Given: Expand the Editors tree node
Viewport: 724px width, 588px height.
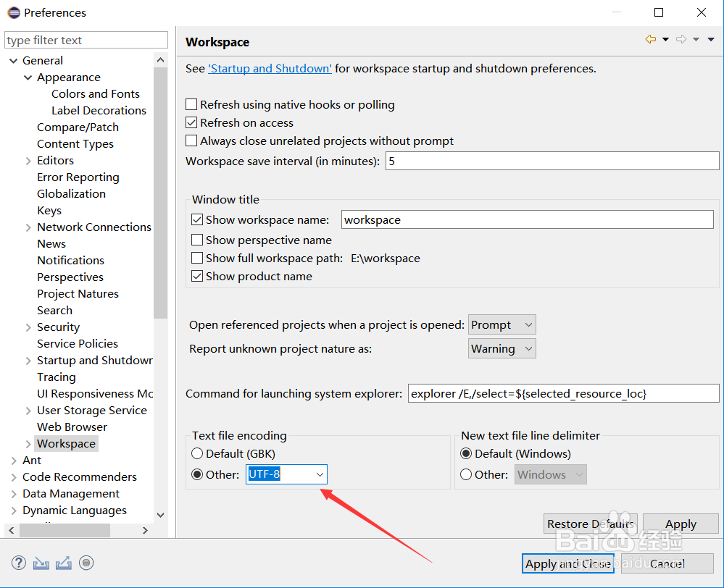Looking at the screenshot, I should [28, 161].
